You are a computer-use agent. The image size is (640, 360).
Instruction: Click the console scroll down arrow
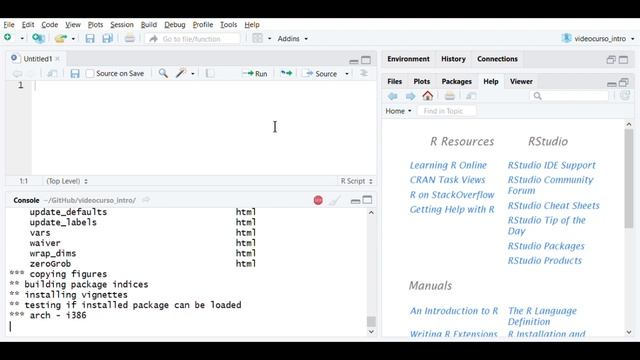pos(371,331)
